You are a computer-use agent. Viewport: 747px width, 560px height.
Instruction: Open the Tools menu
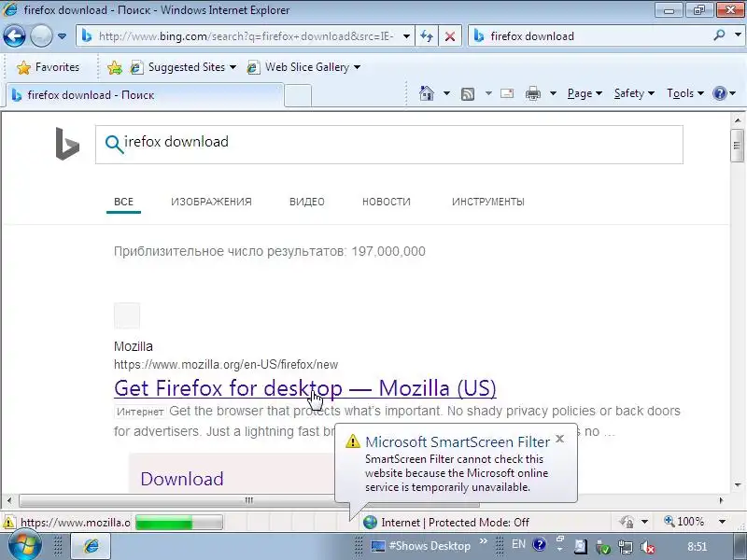pyautogui.click(x=685, y=93)
